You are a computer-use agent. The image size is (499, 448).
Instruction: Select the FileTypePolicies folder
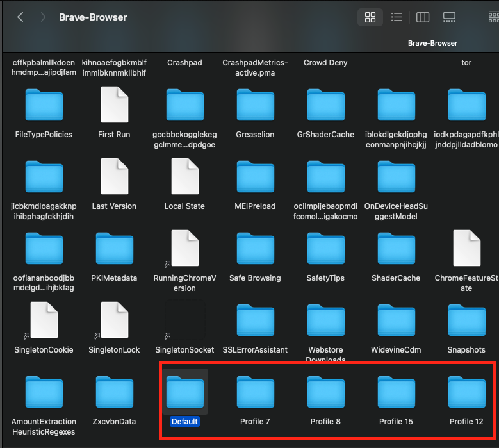(x=44, y=105)
